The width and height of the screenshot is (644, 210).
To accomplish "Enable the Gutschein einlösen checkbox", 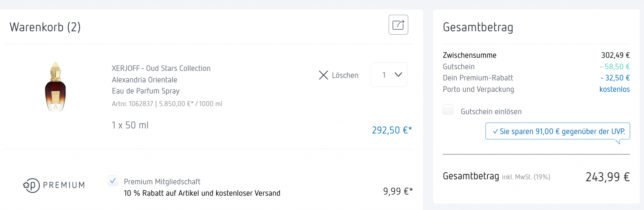I will coord(448,110).
